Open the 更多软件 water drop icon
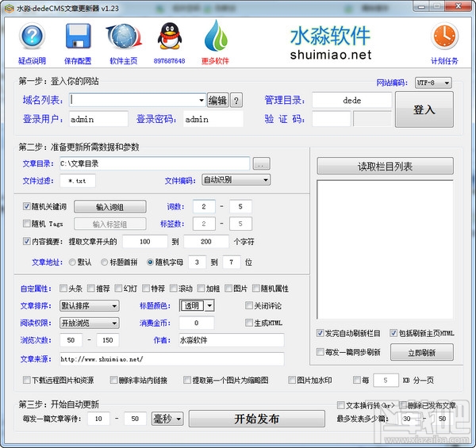 [216, 36]
